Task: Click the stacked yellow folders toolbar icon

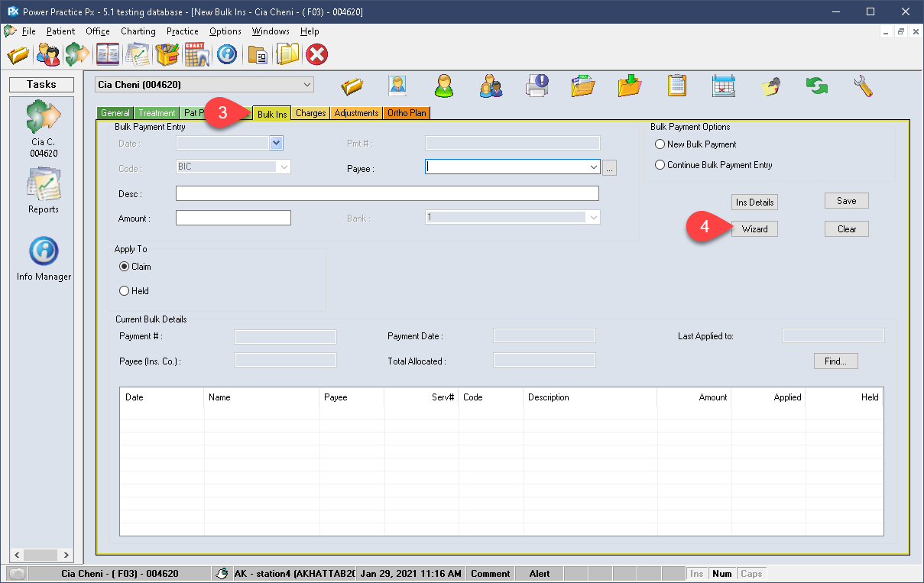Action: pos(288,54)
